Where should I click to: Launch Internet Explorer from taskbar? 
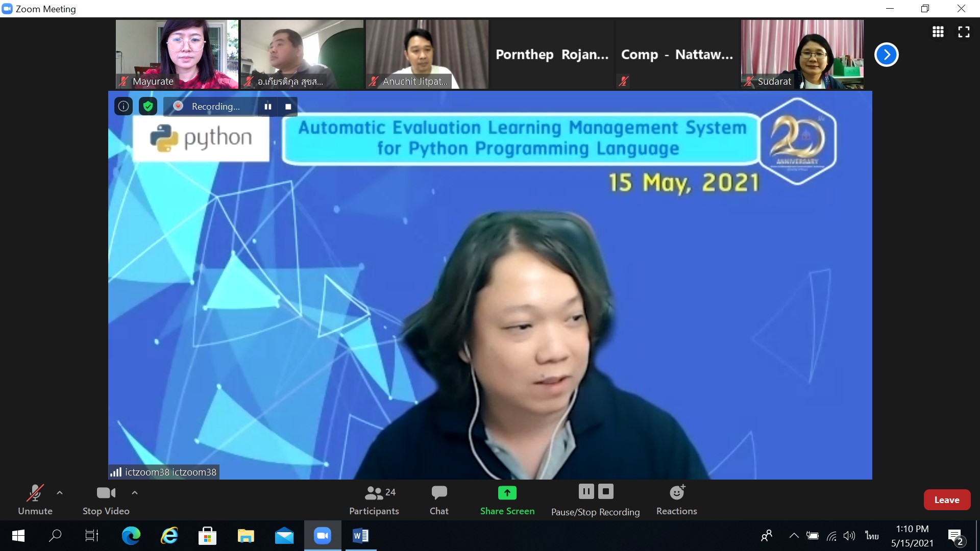pos(169,536)
